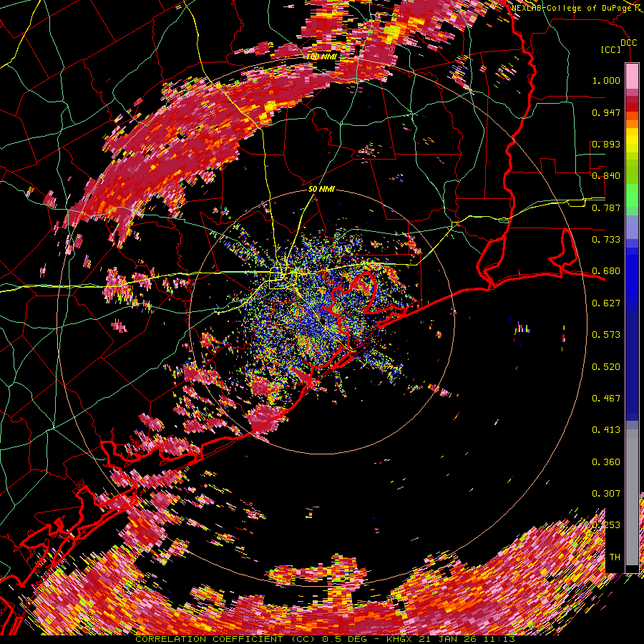Select the 1.000 scale value

[606, 80]
